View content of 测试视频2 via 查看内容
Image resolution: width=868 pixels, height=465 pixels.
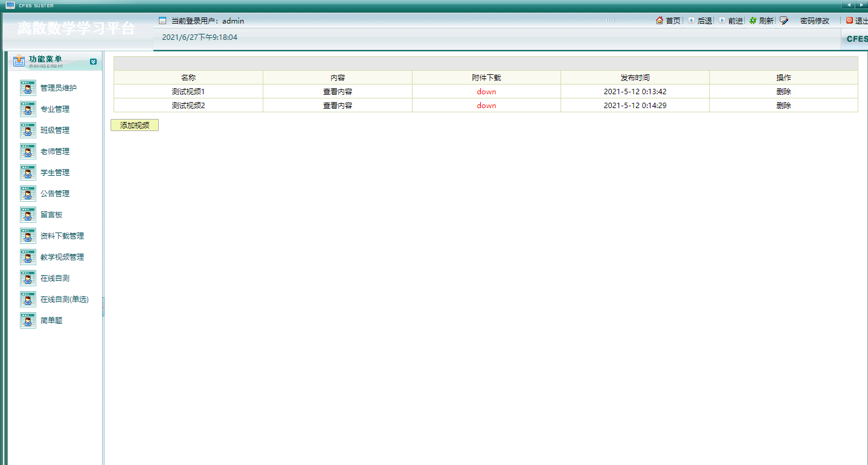[x=338, y=106]
